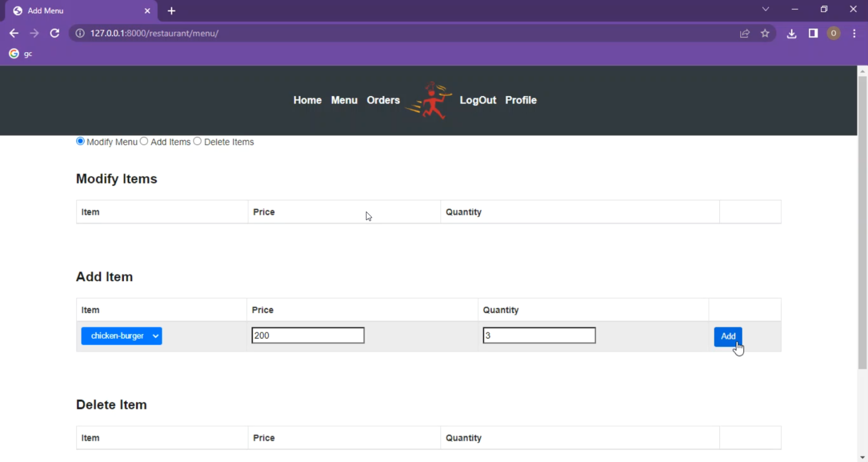
Task: Select the Add Items radio button
Action: (x=144, y=141)
